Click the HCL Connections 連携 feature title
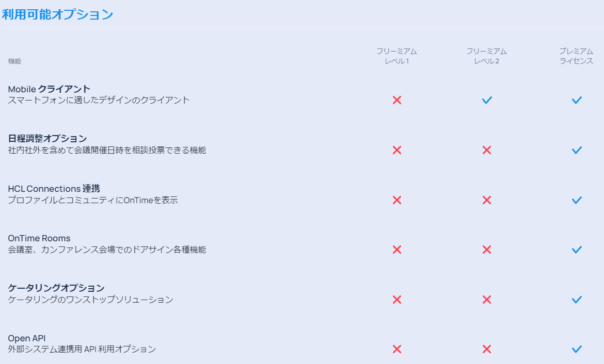 click(54, 189)
